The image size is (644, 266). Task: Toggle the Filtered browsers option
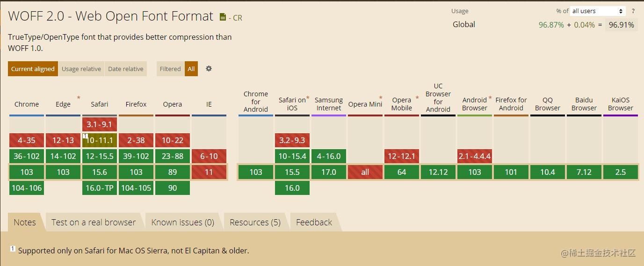[x=170, y=69]
